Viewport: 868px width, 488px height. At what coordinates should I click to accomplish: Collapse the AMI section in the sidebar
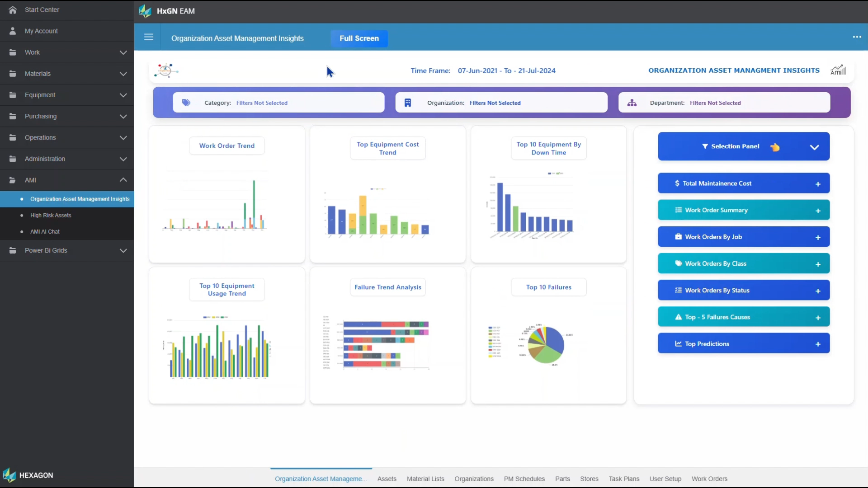coord(123,180)
